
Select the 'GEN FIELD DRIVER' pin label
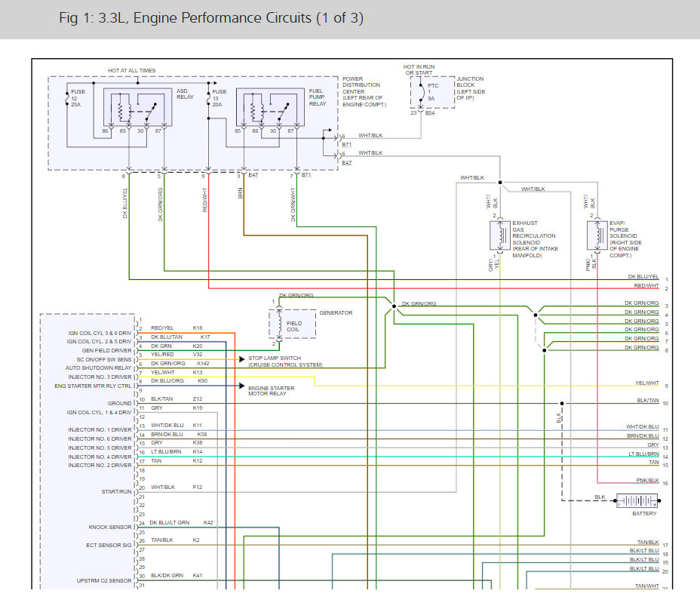(x=106, y=350)
